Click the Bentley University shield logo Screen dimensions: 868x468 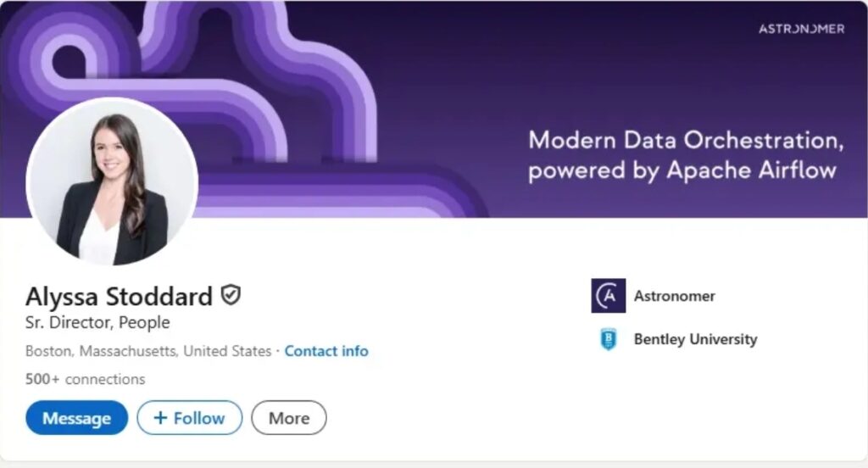(608, 339)
